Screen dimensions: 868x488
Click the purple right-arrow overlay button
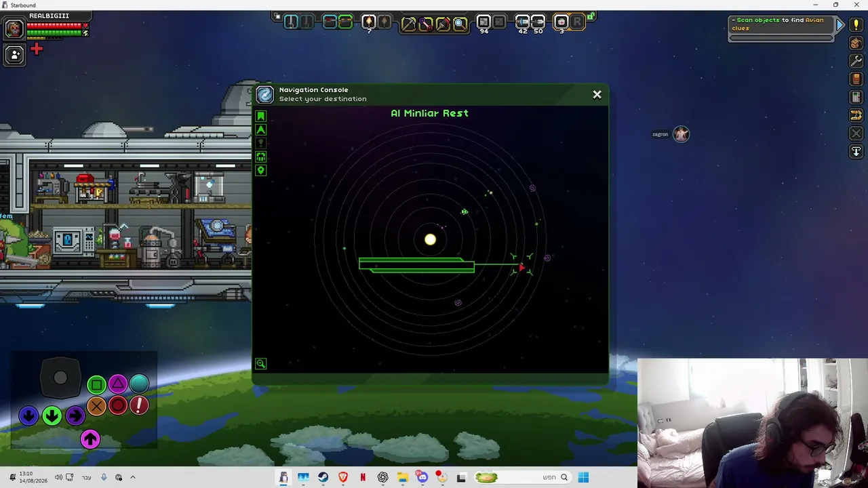pos(75,415)
